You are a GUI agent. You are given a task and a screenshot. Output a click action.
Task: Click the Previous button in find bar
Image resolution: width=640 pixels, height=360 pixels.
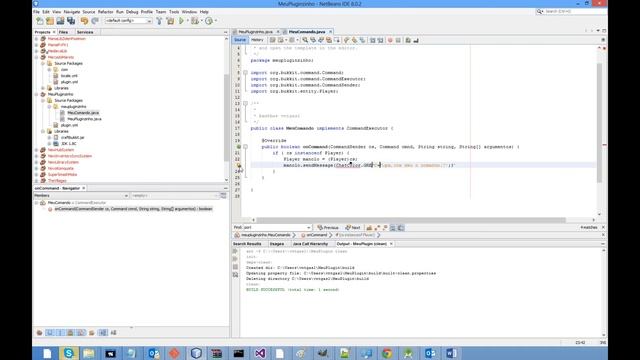click(328, 228)
